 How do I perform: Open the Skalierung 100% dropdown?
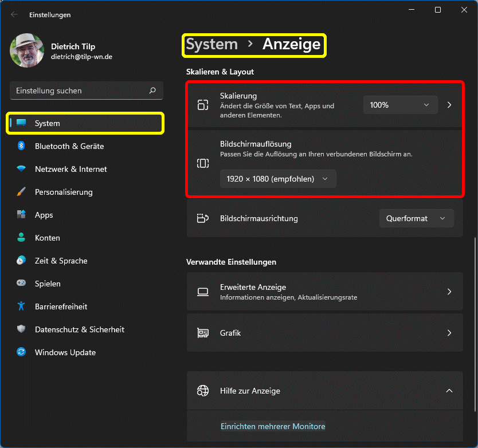(400, 105)
